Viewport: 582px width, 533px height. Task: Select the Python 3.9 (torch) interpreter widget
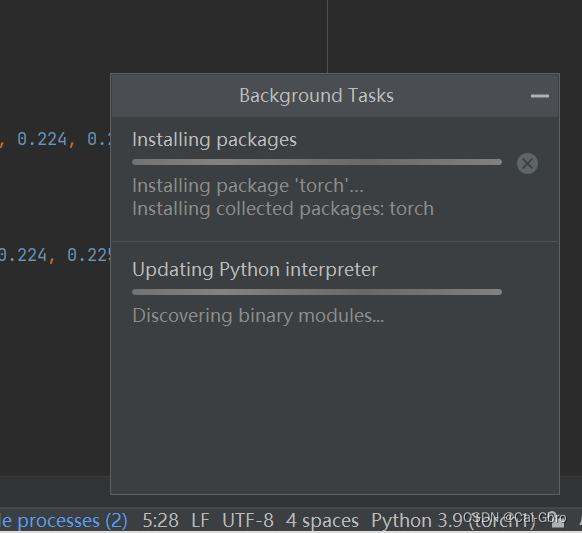[453, 520]
